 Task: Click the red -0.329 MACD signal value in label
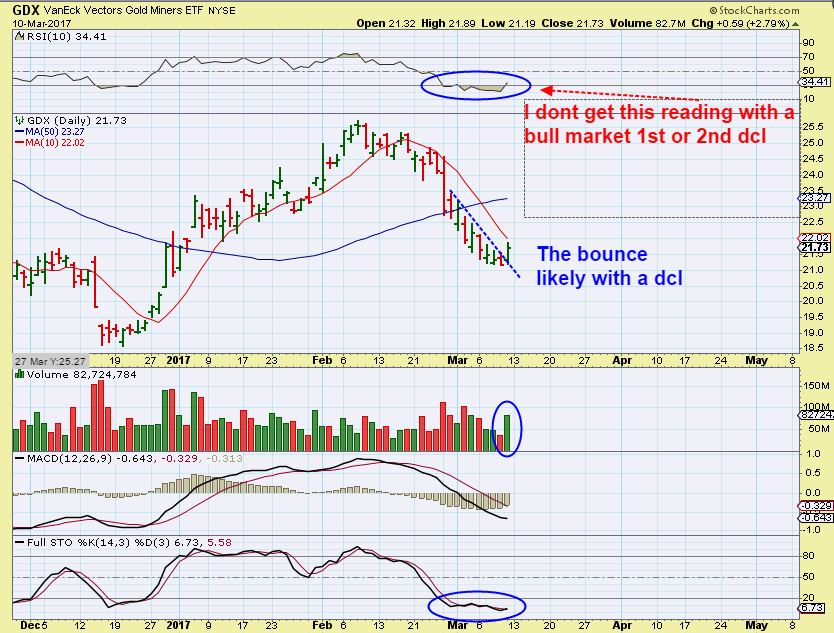pyautogui.click(x=180, y=459)
